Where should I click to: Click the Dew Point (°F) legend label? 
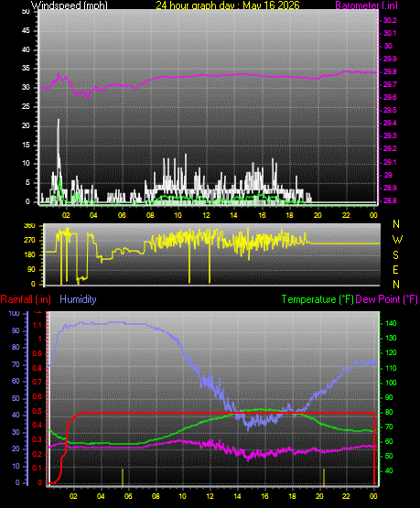[387, 299]
